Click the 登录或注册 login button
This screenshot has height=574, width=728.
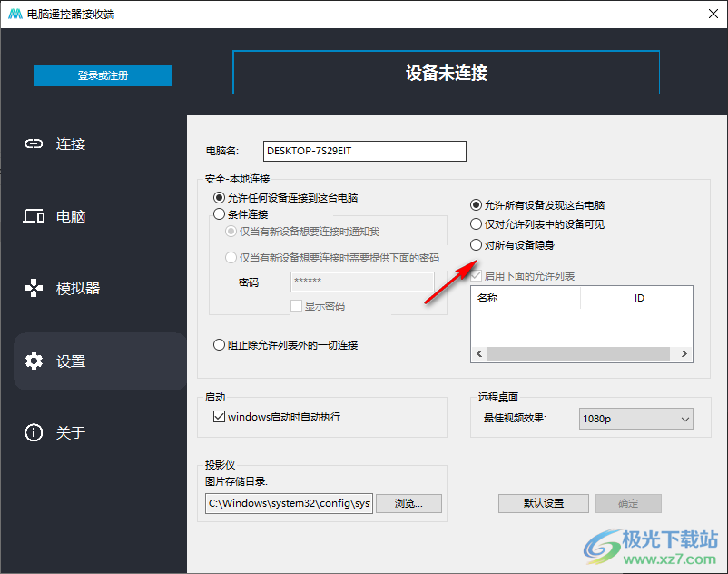click(103, 75)
